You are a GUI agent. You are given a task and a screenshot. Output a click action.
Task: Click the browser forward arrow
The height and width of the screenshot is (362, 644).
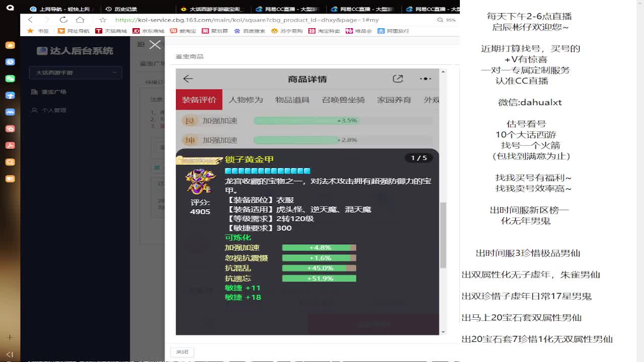click(x=46, y=20)
